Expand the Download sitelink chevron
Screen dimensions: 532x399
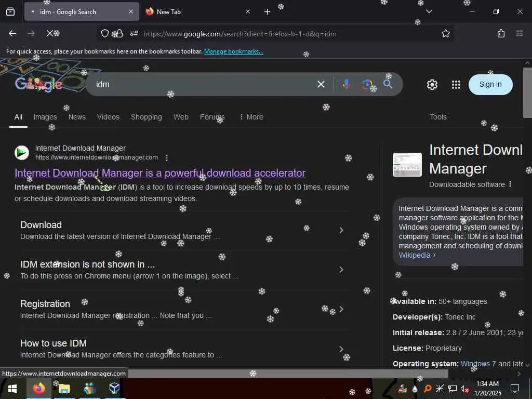(x=341, y=230)
